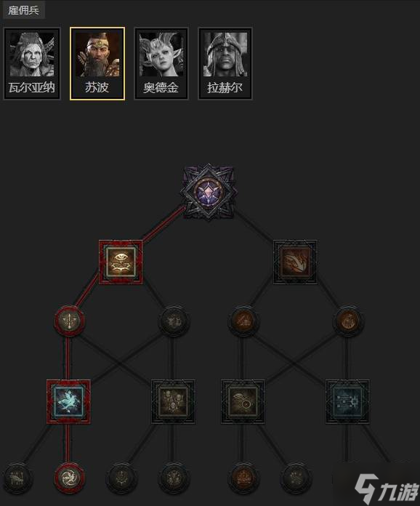Click the red-ringed arrow passive node

69,321
